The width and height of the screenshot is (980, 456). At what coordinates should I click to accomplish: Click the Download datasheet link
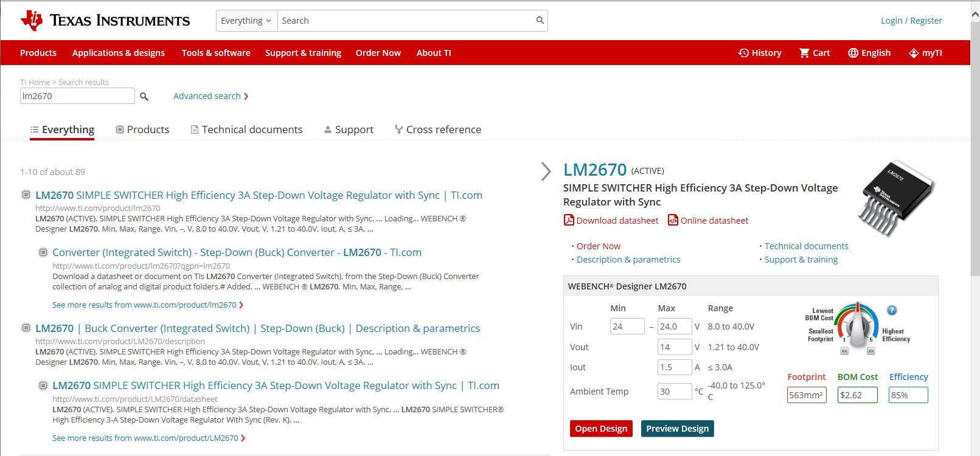tap(617, 221)
